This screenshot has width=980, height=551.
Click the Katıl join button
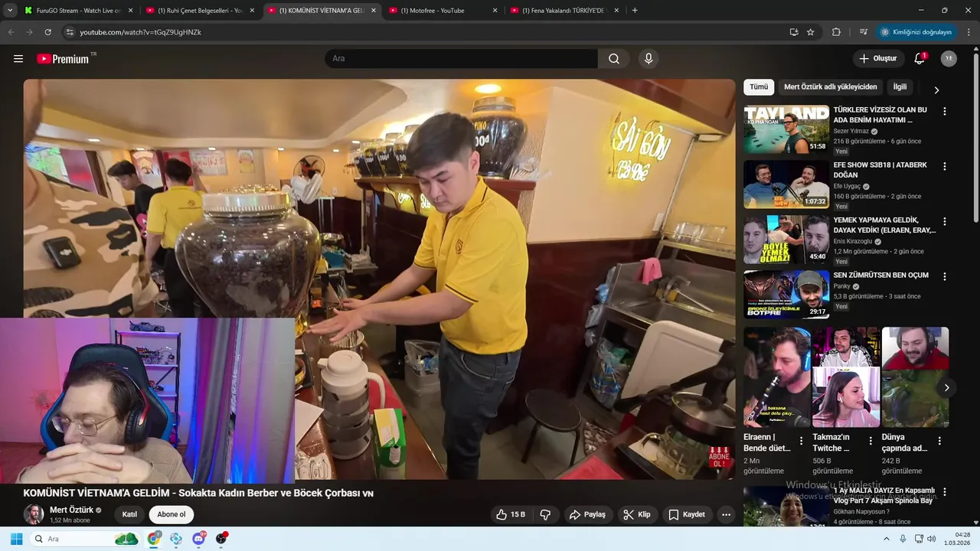129,514
